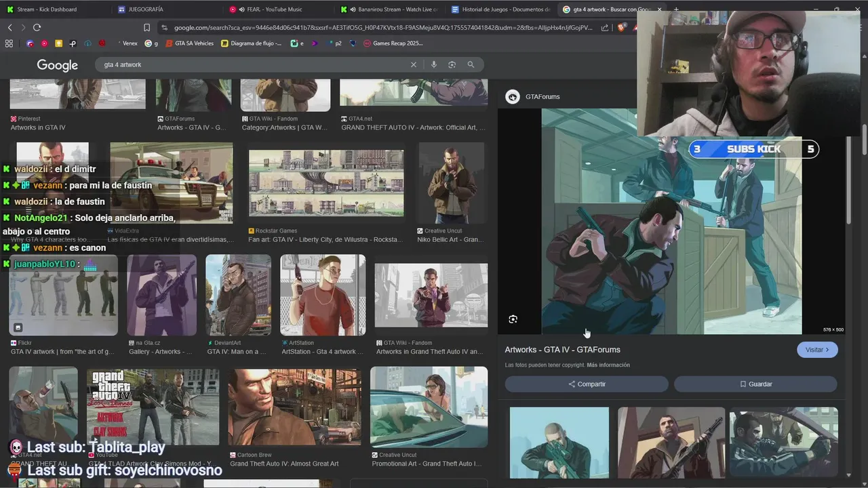Open related image of man driving car

pyautogui.click(x=784, y=443)
